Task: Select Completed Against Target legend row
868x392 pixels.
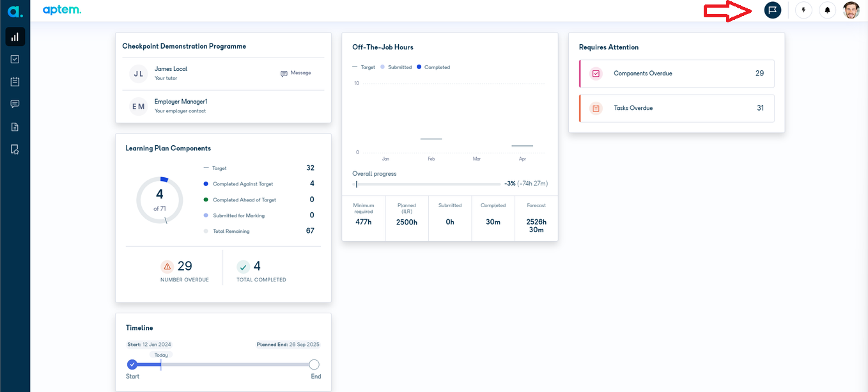Action: coord(259,184)
